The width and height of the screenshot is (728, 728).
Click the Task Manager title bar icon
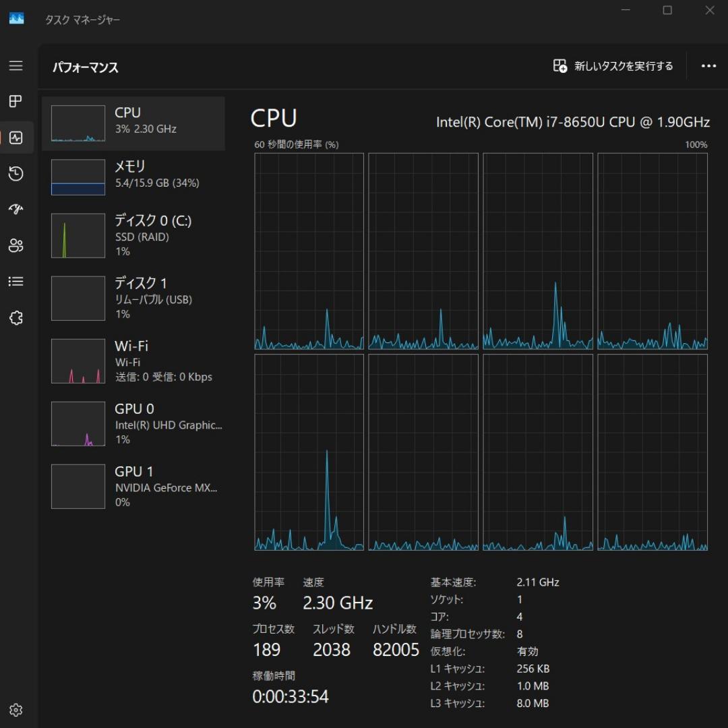pos(16,19)
